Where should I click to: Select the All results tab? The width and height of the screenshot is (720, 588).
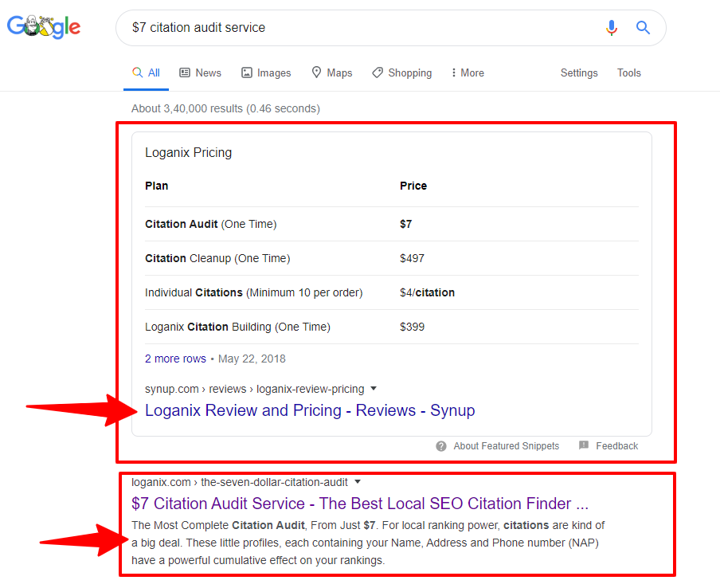pyautogui.click(x=146, y=73)
